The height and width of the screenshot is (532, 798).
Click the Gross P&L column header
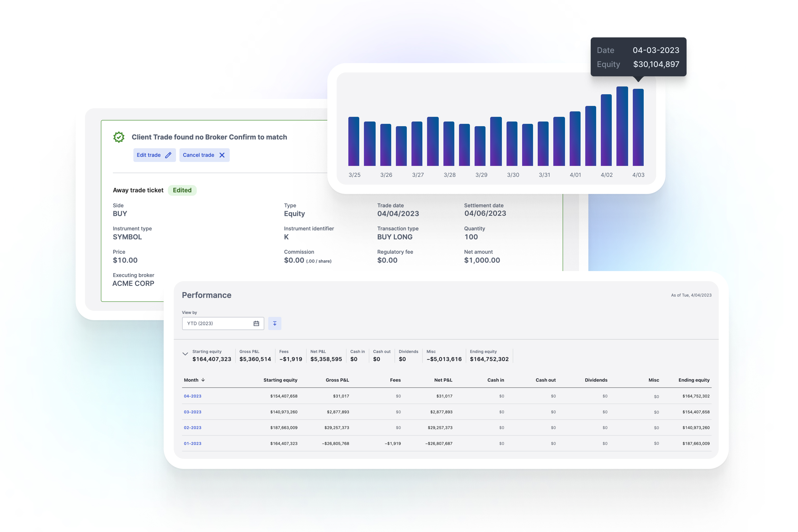tap(337, 380)
